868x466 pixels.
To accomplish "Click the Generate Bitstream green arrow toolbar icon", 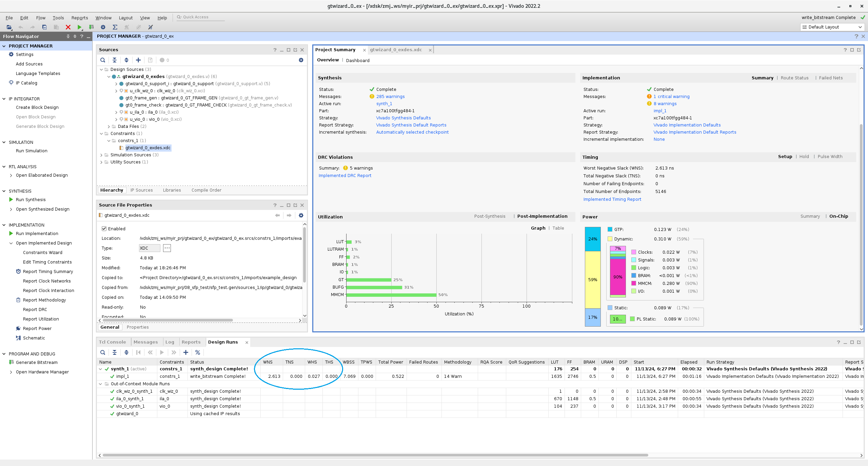I will click(91, 27).
